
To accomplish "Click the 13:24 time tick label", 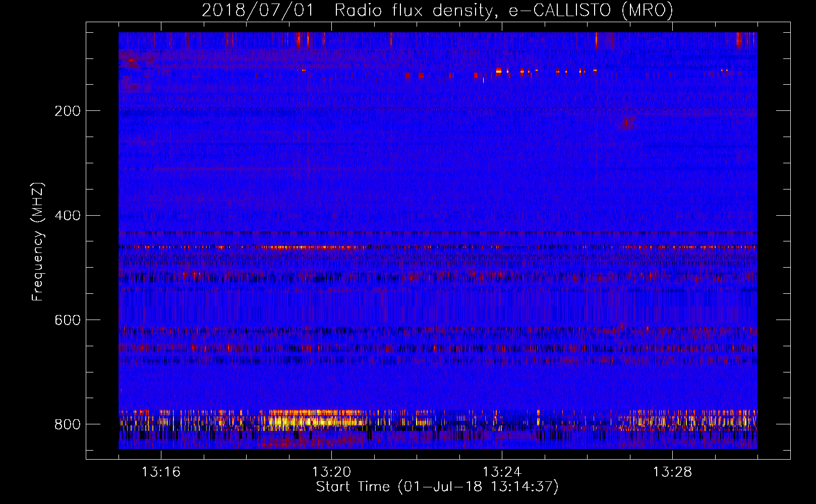I will (502, 472).
